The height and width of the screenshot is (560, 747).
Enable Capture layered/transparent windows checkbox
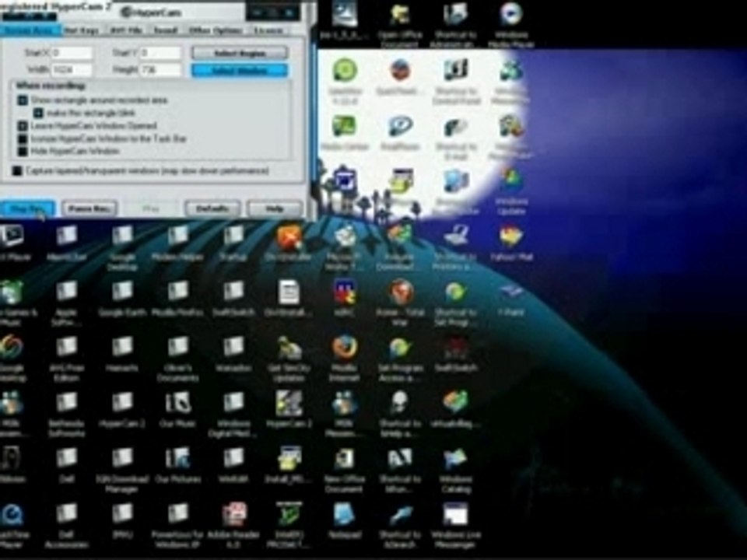click(17, 170)
